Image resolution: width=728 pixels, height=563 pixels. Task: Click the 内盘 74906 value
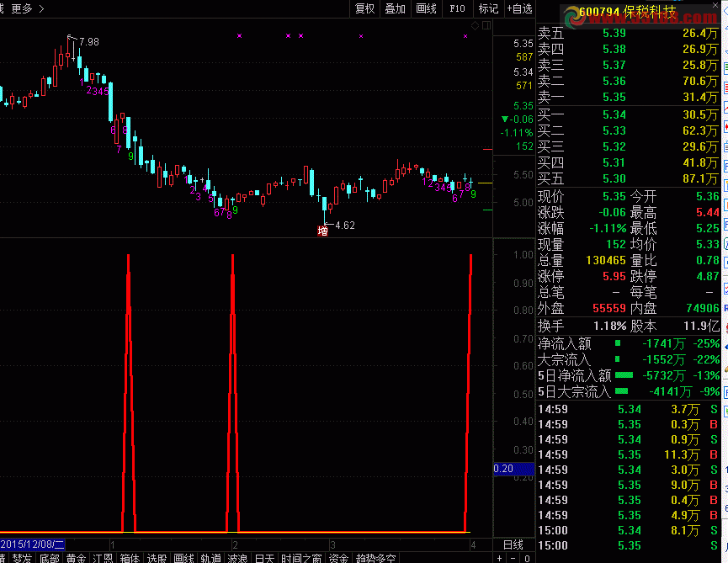703,308
